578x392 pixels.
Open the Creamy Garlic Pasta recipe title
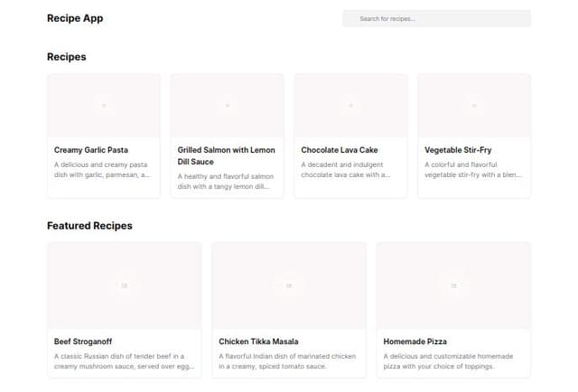[90, 150]
